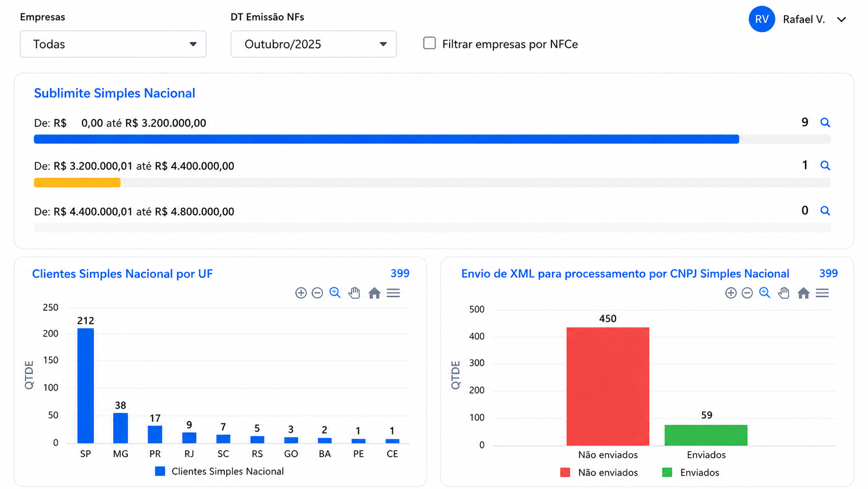Screen dimensions: 868x489
Task: Reset zoom with home icon on UF chart
Action: tap(374, 293)
